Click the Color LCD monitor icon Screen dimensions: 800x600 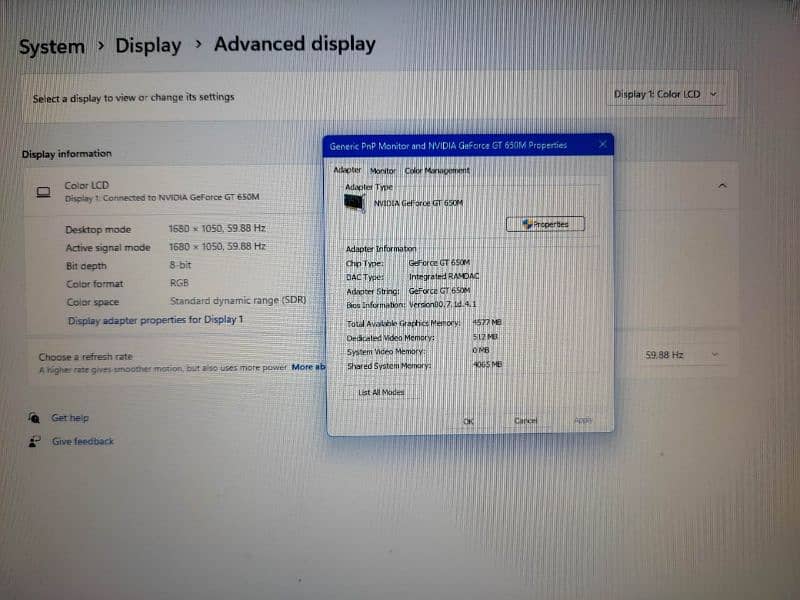[x=43, y=192]
